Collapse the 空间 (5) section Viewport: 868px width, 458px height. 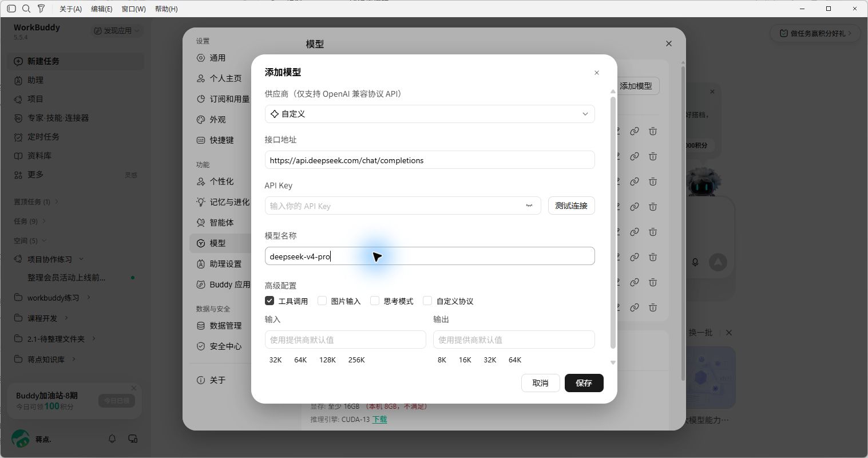tap(30, 240)
